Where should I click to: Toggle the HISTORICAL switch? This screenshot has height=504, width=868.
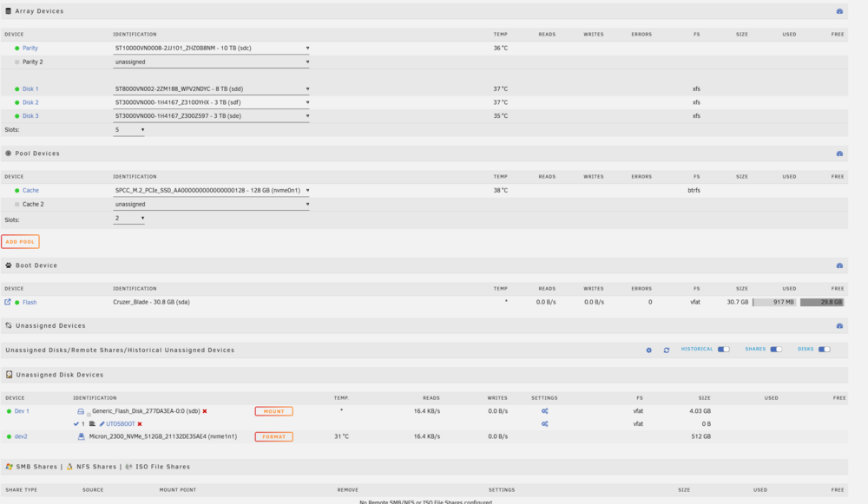click(x=724, y=349)
